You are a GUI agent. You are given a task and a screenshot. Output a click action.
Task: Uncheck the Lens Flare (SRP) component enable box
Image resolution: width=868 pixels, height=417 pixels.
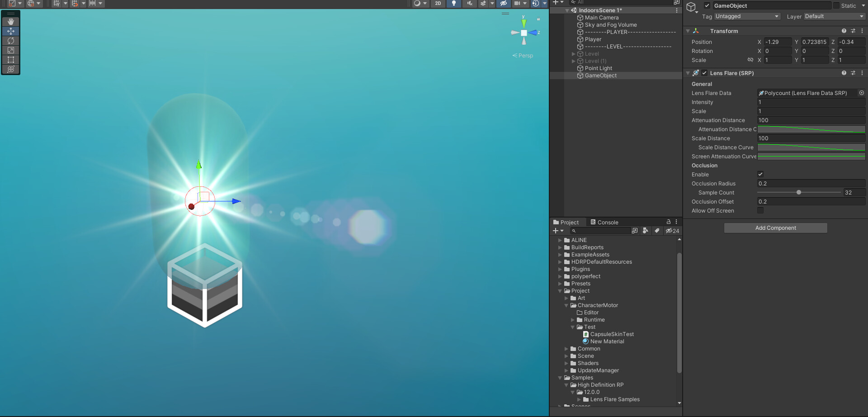pyautogui.click(x=704, y=73)
